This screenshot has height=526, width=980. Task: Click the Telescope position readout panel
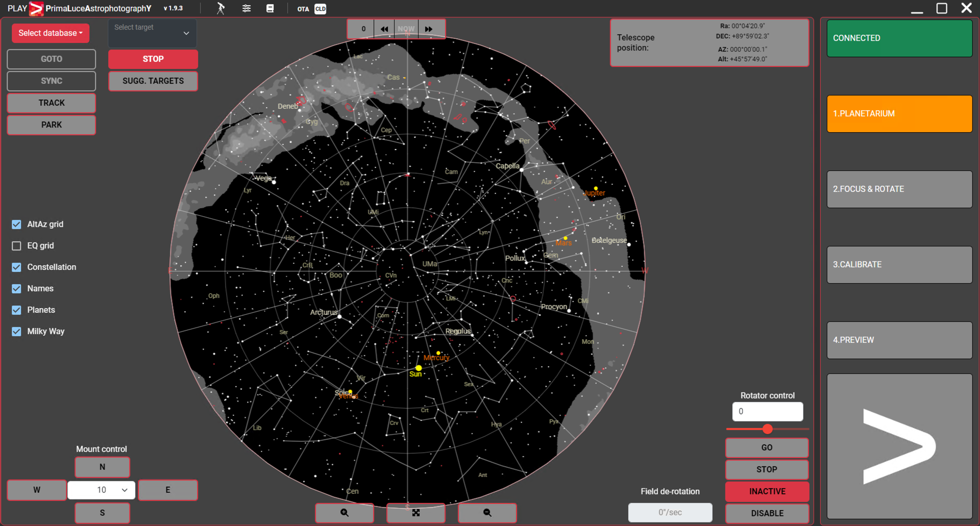point(709,43)
